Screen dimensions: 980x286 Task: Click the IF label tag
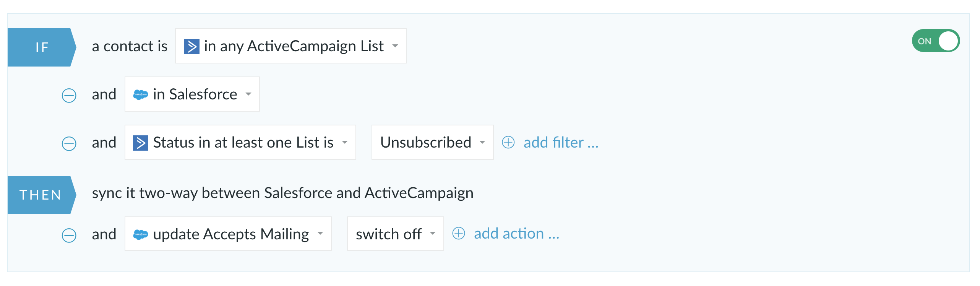point(42,47)
